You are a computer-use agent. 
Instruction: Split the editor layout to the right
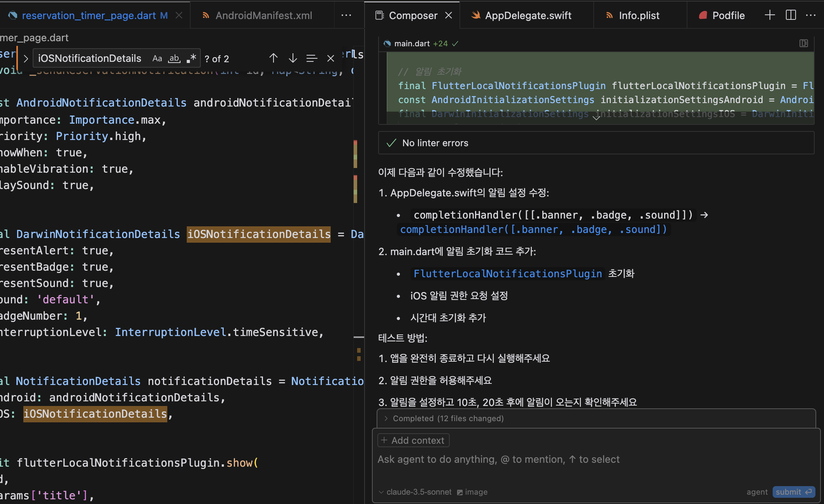(x=791, y=15)
